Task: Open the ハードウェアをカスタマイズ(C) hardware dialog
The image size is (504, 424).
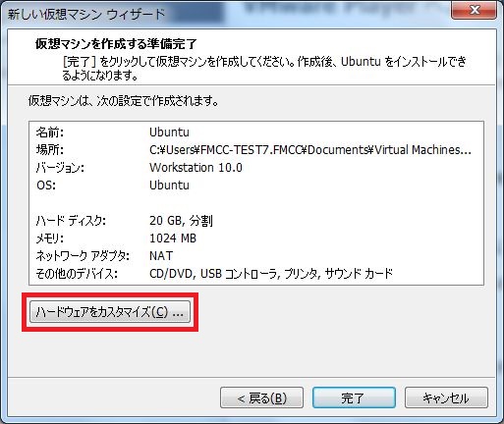Action: click(x=110, y=312)
